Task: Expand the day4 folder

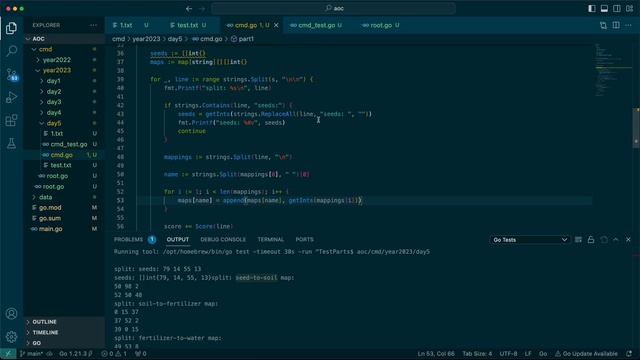Action: coord(63,113)
